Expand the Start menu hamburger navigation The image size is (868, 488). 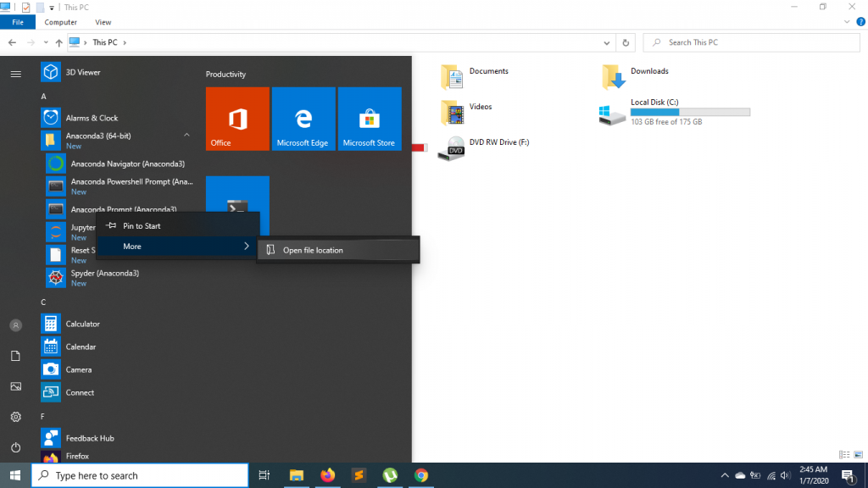(15, 73)
